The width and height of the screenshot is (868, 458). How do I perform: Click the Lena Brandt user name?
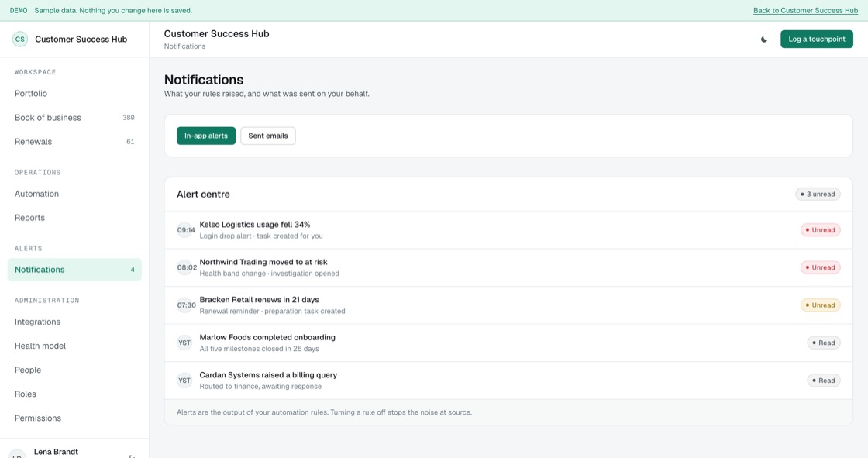click(56, 452)
